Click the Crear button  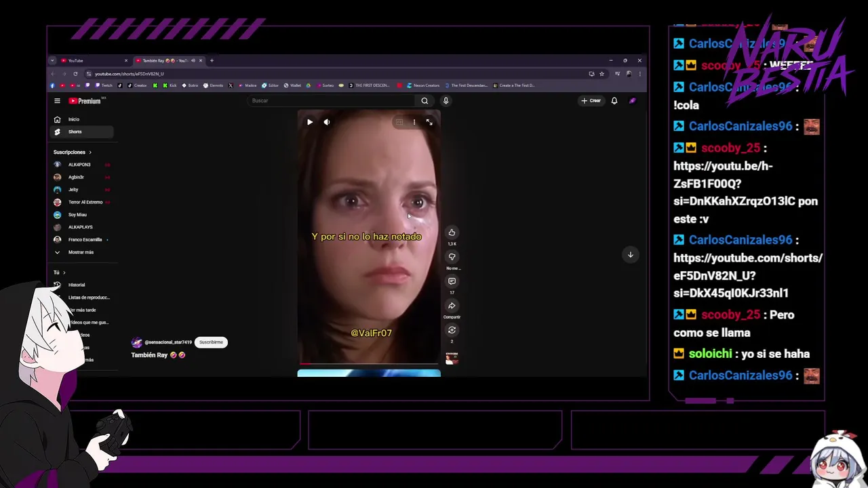tap(591, 101)
